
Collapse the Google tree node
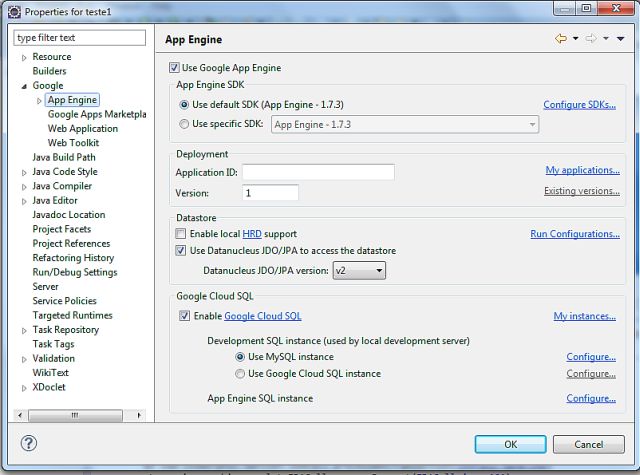tap(24, 86)
